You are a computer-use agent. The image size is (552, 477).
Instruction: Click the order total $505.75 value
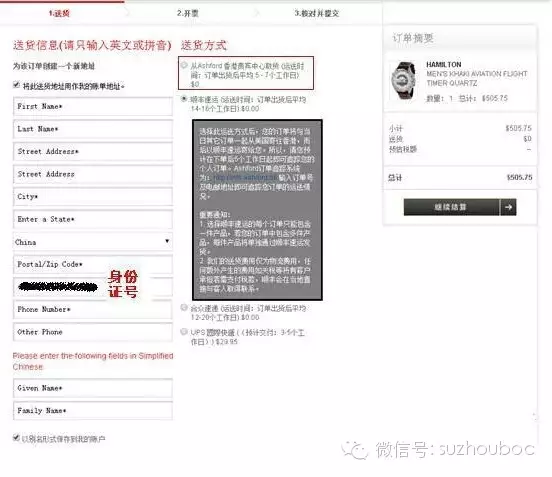pos(519,177)
